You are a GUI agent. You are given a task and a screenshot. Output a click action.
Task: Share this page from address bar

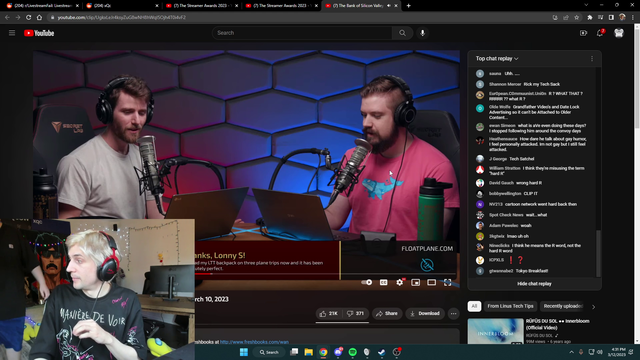click(566, 18)
